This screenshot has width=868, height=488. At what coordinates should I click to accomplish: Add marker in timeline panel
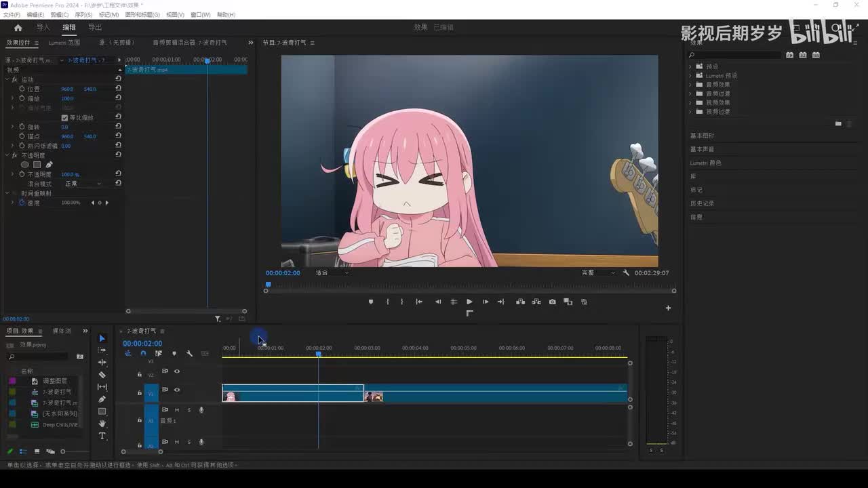pos(174,353)
